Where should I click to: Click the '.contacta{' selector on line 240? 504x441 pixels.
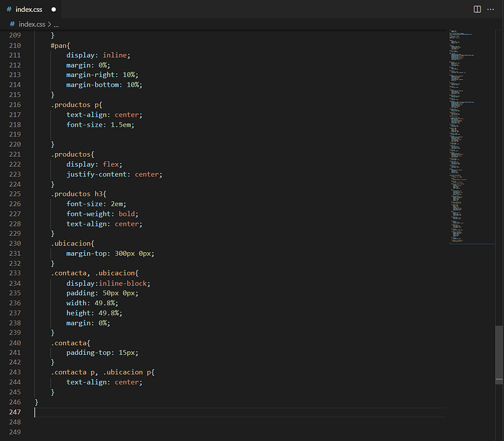(x=71, y=343)
